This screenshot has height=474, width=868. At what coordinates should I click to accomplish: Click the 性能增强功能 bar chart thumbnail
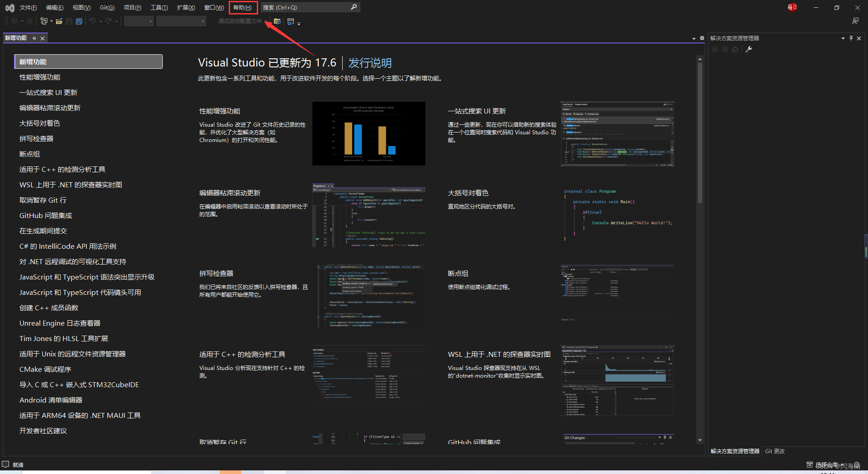[369, 133]
